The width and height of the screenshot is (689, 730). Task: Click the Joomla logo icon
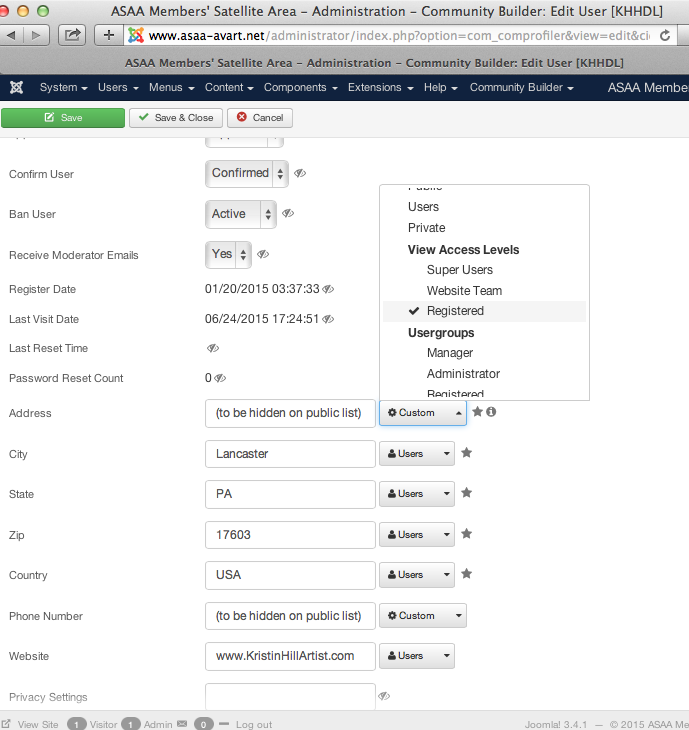[x=16, y=88]
